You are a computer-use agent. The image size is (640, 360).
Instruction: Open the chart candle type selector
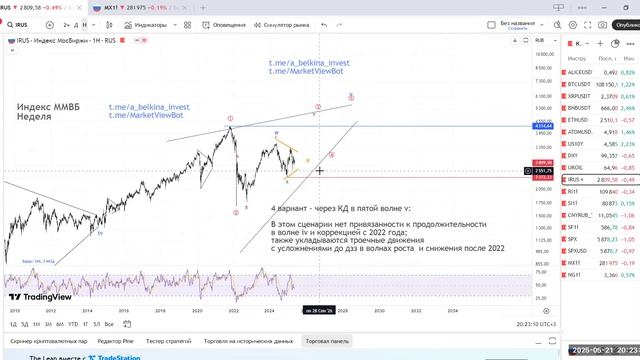(x=109, y=25)
